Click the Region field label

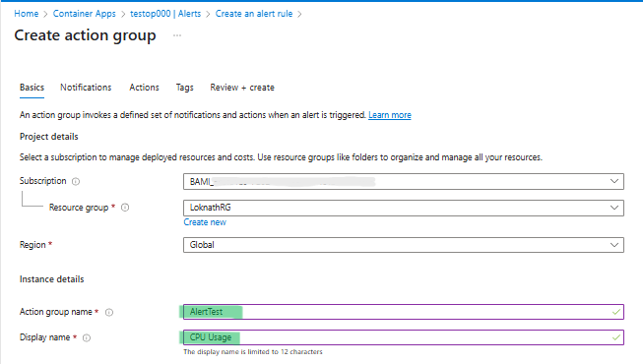pos(32,245)
